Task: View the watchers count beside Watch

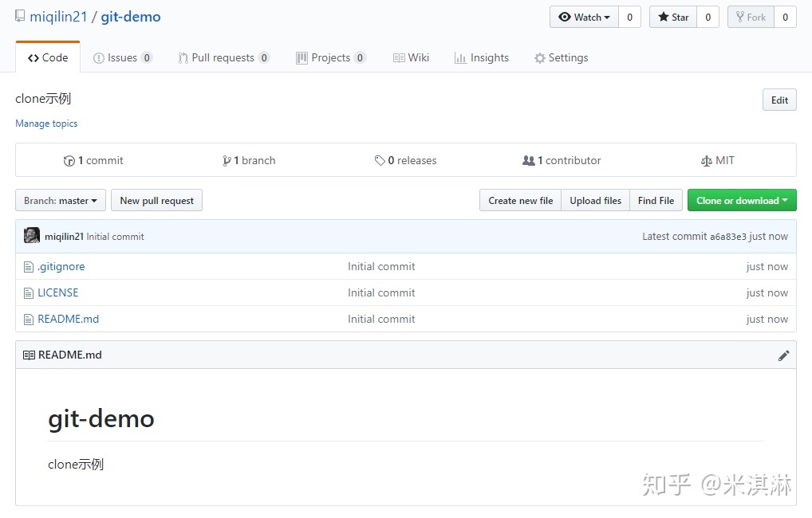Action: tap(629, 17)
